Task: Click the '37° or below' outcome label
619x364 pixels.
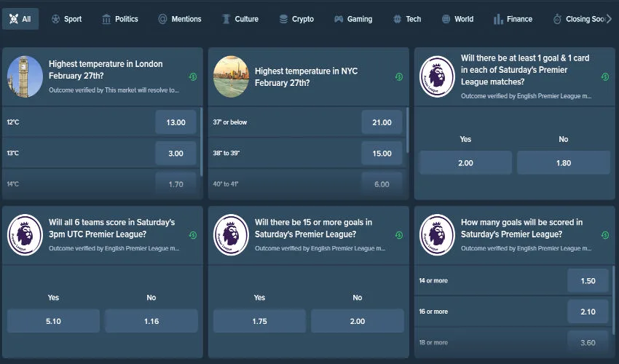Action: pyautogui.click(x=229, y=122)
